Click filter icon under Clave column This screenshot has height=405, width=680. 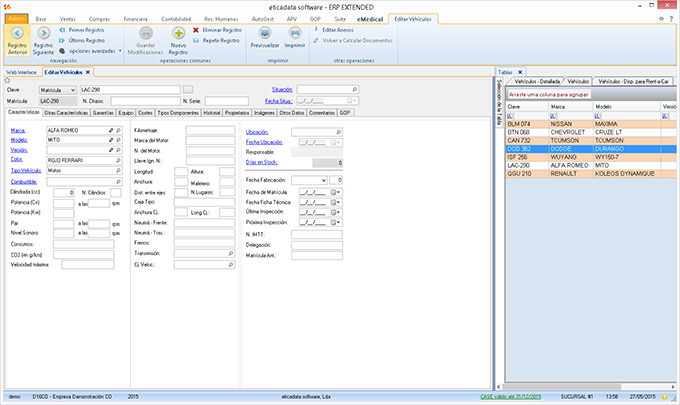511,116
